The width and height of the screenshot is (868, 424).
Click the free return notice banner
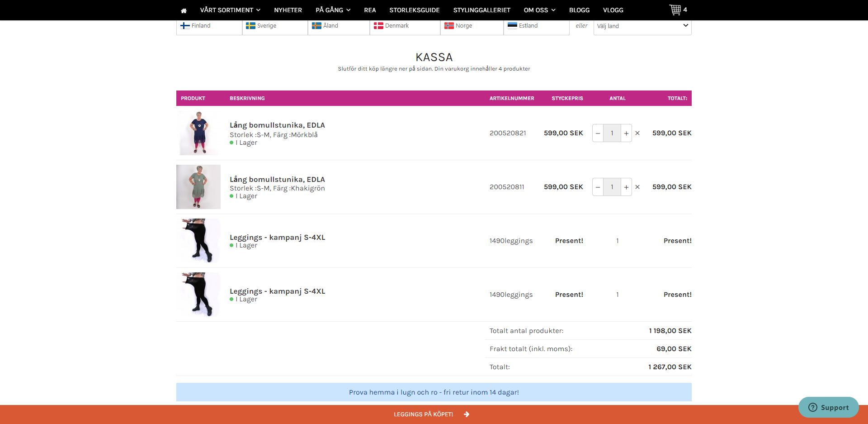tap(434, 392)
